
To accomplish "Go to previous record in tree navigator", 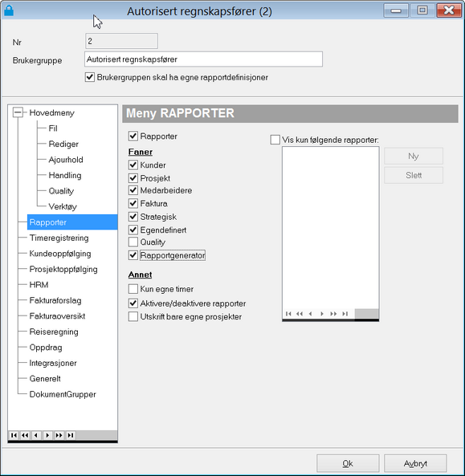I will (36, 435).
